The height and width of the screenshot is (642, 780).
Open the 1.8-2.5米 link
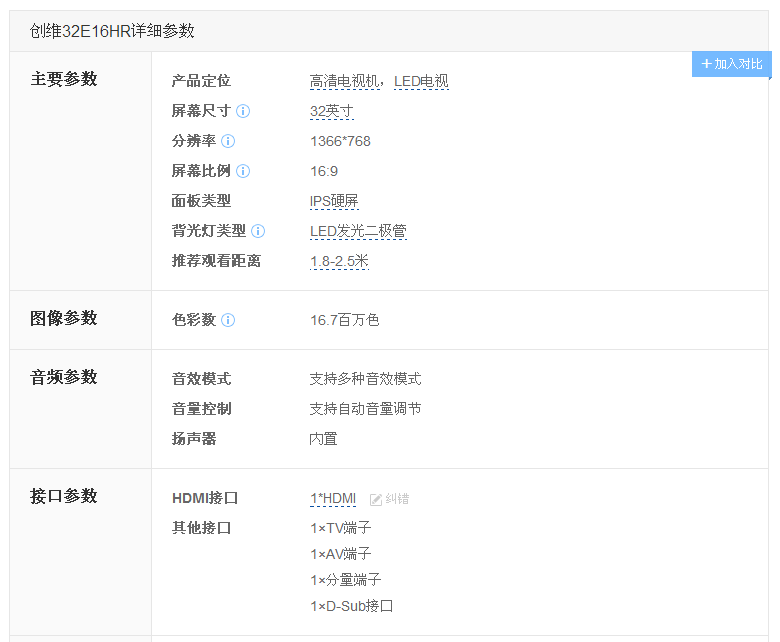coord(339,261)
